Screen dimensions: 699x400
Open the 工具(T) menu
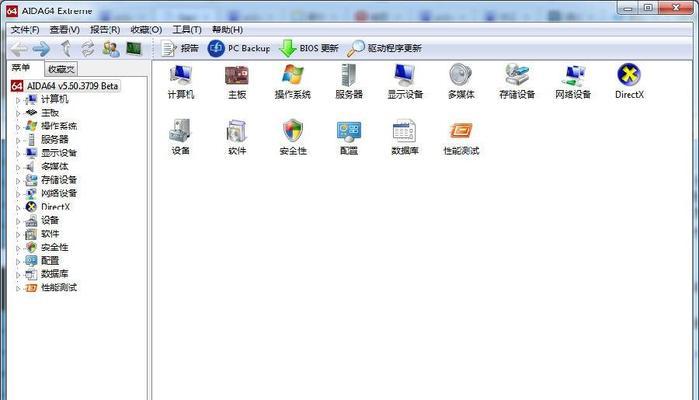coord(187,29)
